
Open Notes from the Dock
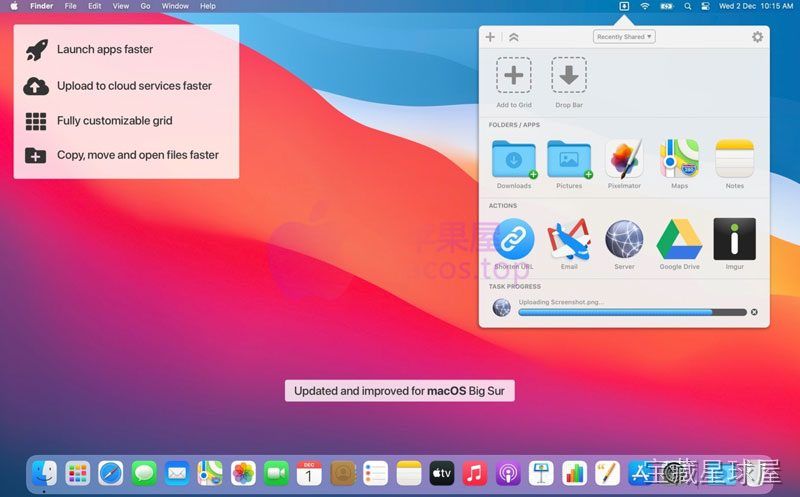409,473
